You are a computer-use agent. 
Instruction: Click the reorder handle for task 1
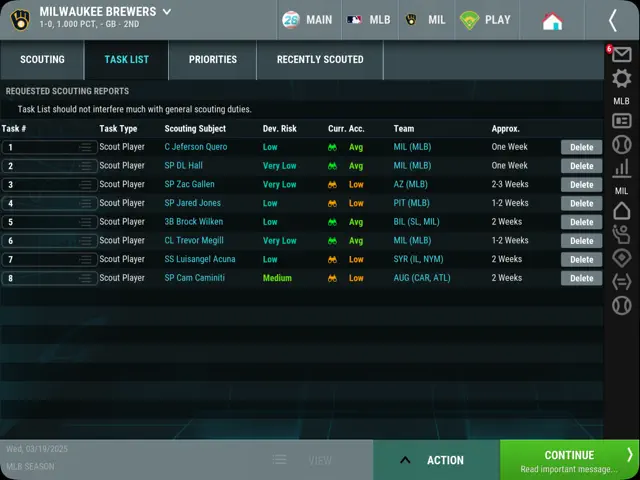click(86, 147)
